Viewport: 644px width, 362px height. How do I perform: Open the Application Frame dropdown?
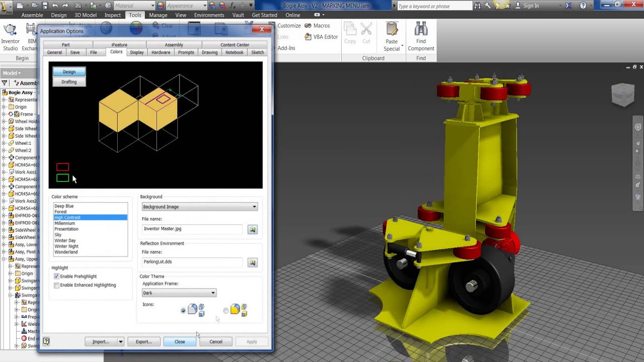(x=179, y=293)
